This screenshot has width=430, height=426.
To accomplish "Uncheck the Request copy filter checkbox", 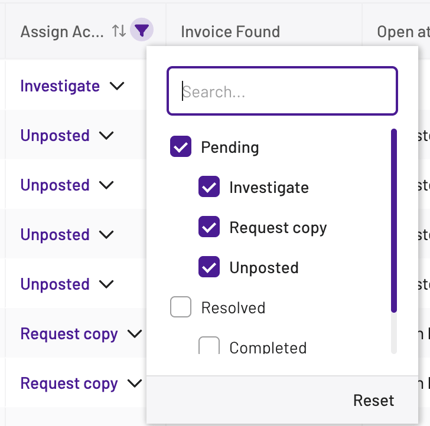I will tap(209, 227).
